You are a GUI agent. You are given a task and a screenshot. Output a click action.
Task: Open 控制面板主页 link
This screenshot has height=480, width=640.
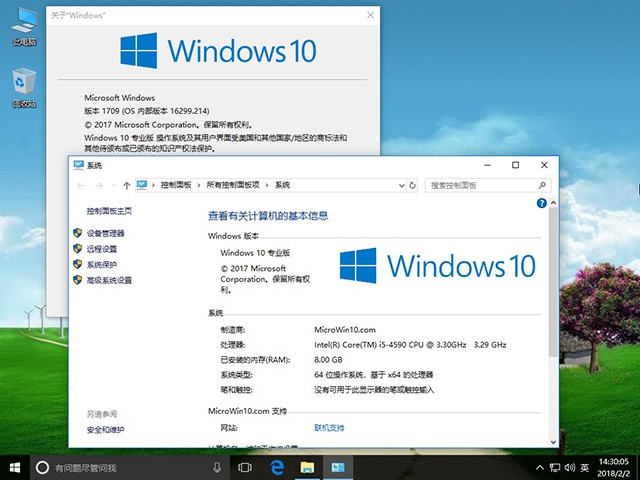(x=109, y=211)
